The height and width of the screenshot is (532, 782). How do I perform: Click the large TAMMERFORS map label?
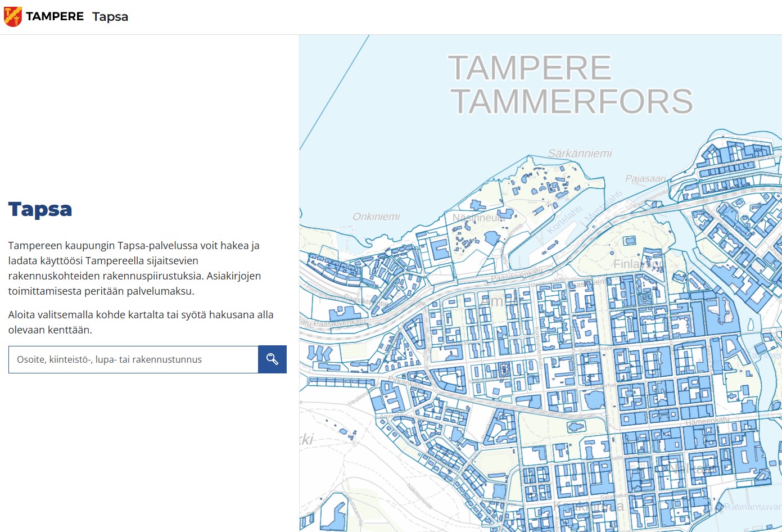tap(572, 101)
